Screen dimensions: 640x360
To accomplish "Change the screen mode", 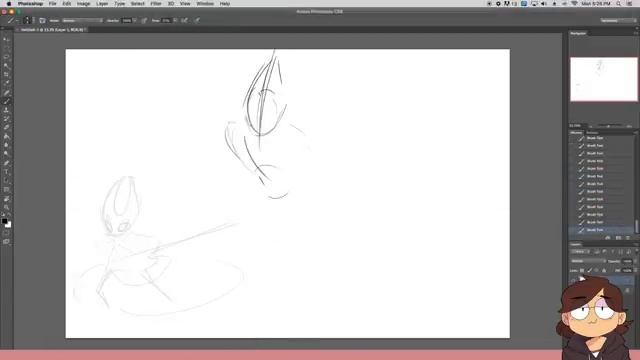I will pos(6,242).
